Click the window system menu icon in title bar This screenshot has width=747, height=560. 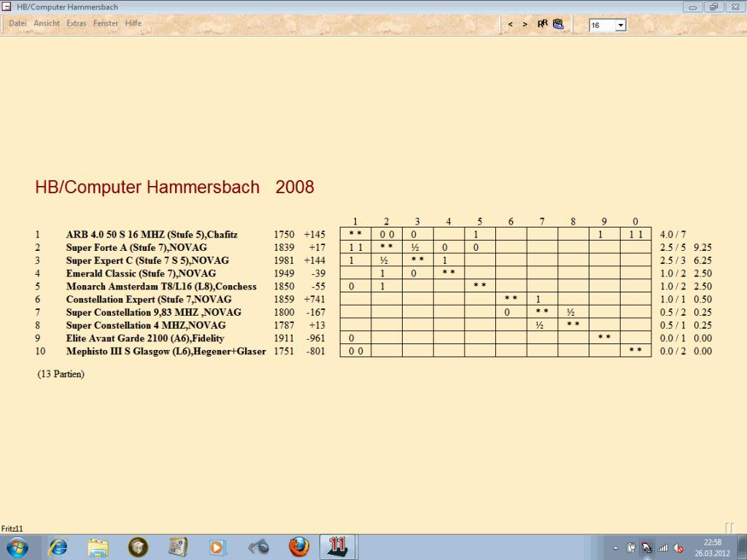[6, 7]
